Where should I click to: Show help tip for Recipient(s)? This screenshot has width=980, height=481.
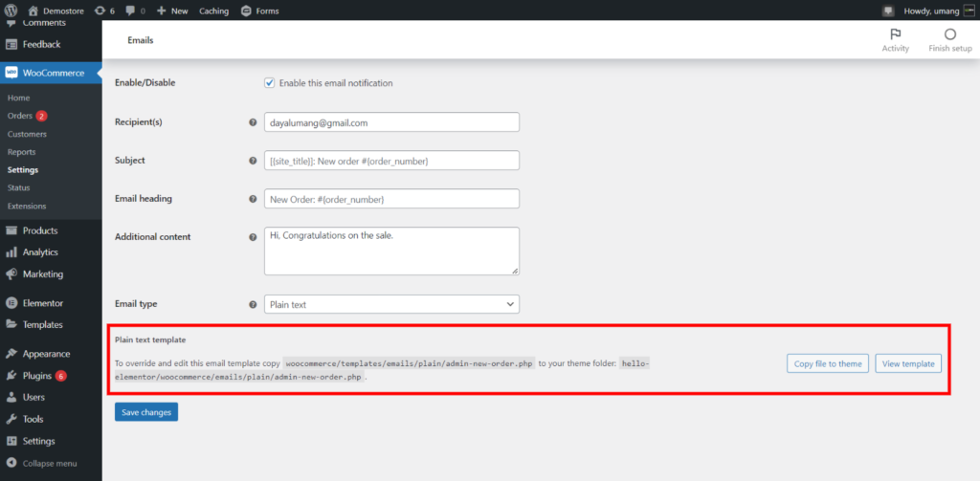(x=253, y=122)
